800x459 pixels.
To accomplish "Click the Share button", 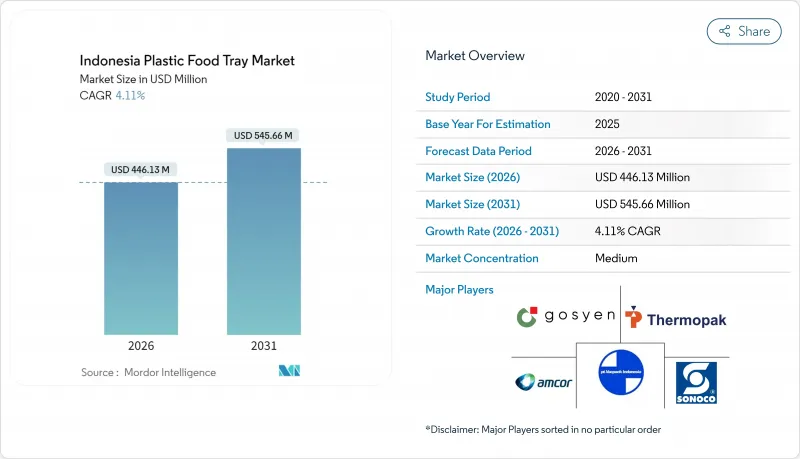I will pos(744,31).
